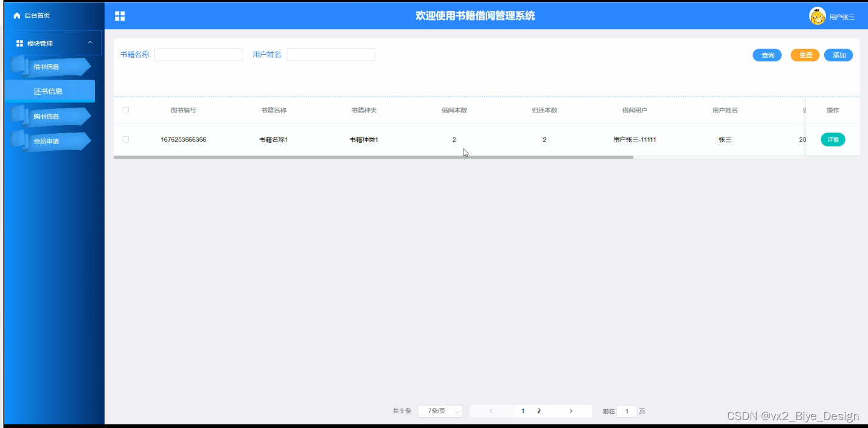Click cell 书籍名称1
Screen dimensions: 868x428
(x=274, y=139)
